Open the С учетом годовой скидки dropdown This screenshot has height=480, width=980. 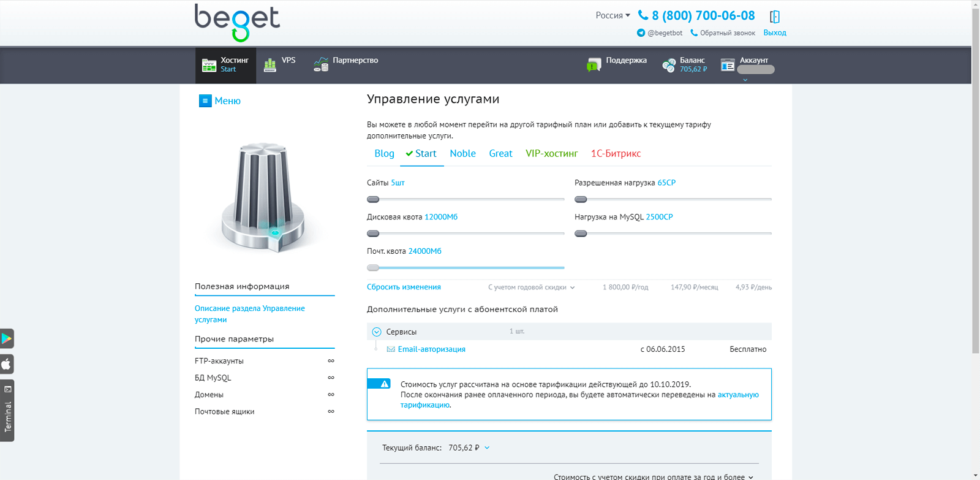click(x=532, y=287)
